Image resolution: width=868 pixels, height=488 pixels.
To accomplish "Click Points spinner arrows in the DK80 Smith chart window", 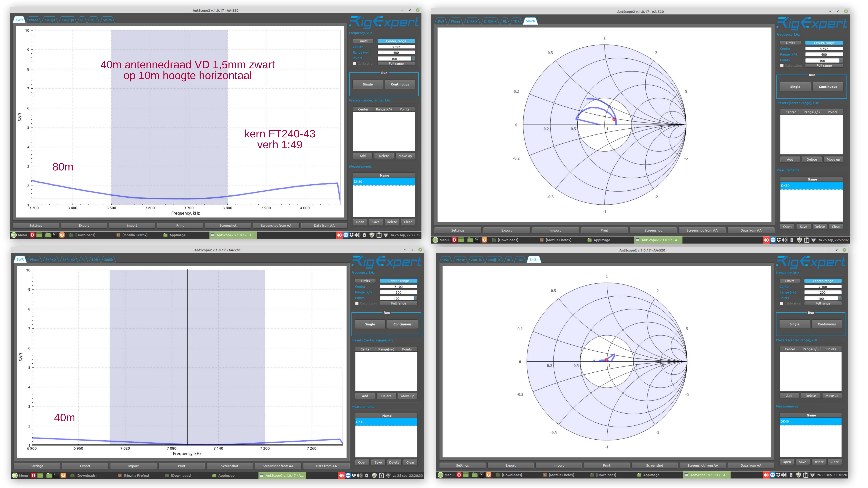I will [x=841, y=61].
